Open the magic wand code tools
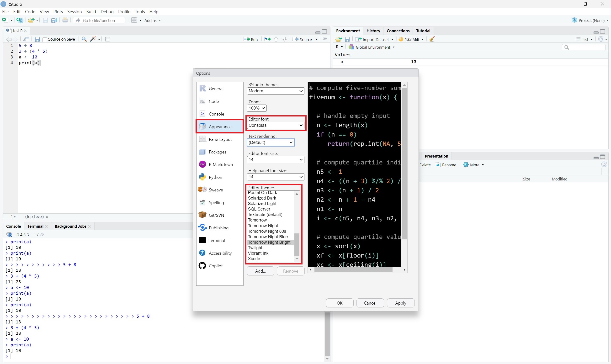The height and width of the screenshot is (364, 611). 93,39
